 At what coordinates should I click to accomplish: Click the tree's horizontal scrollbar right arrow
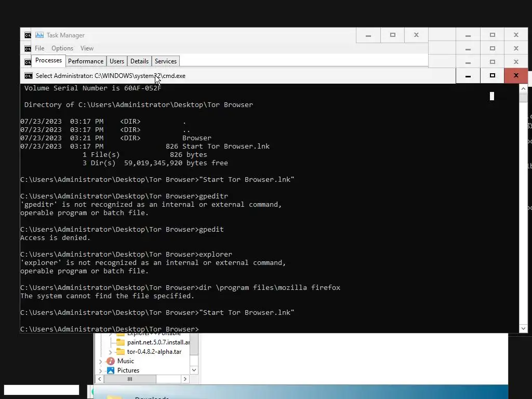185,379
